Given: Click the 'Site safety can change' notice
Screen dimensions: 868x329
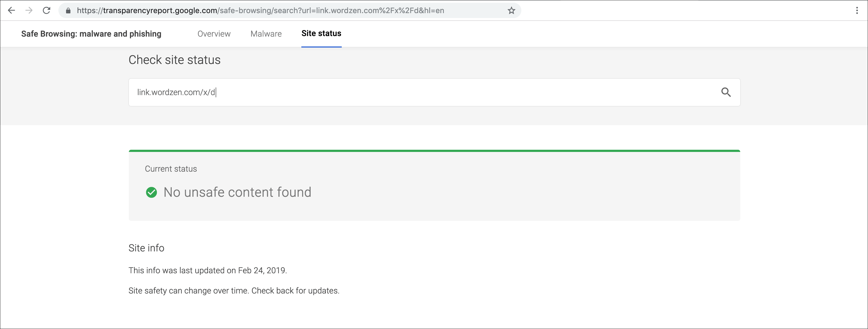Looking at the screenshot, I should [233, 291].
